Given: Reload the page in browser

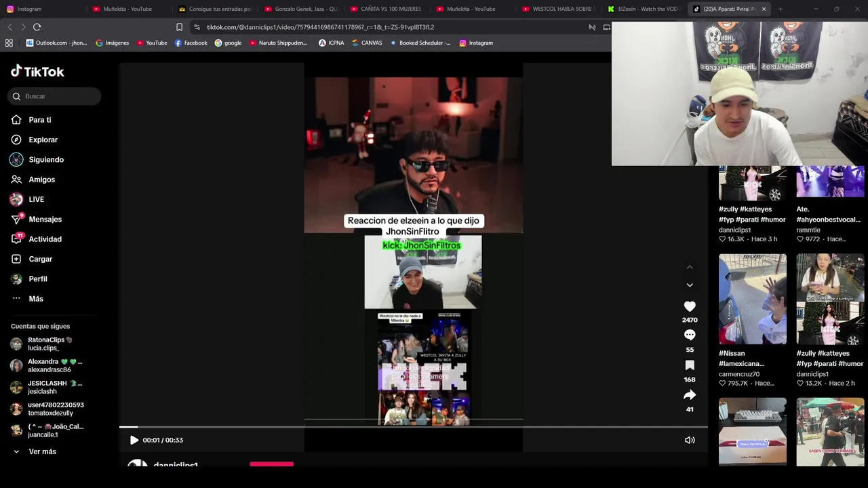Looking at the screenshot, I should click(37, 27).
